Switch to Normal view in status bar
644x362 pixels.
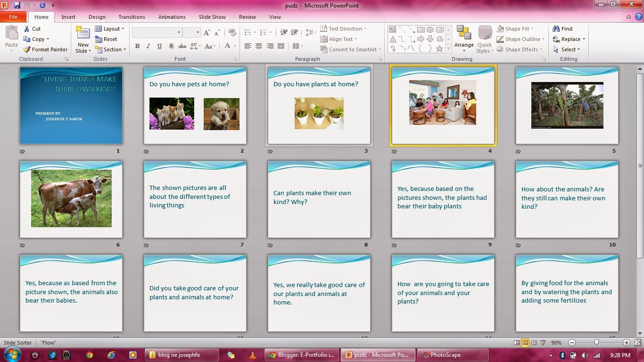518,343
